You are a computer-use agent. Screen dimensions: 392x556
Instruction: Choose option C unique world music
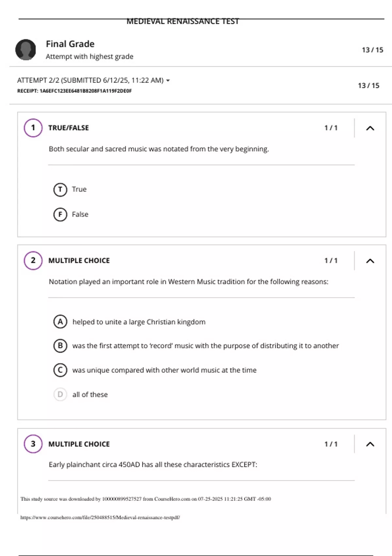[60, 370]
